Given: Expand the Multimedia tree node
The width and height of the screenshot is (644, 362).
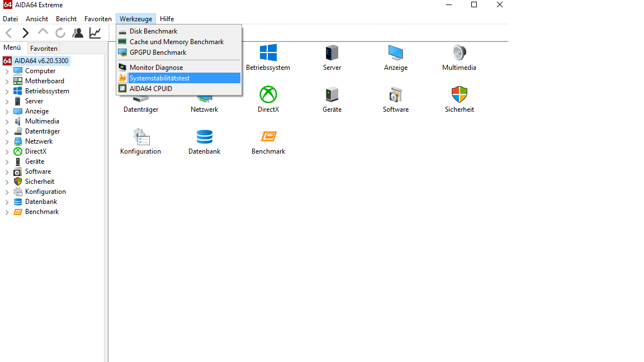Looking at the screenshot, I should [x=7, y=121].
